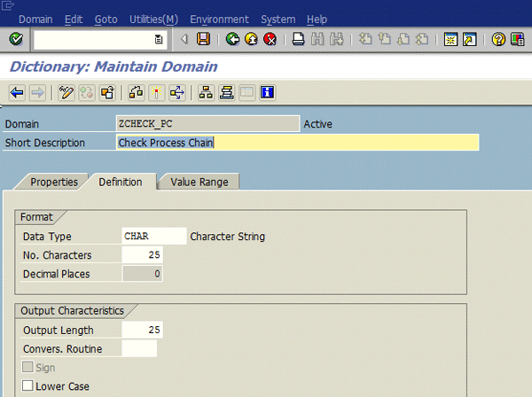Click the Convers. Routine input field
Screen dimensions: 532x397
[139, 349]
